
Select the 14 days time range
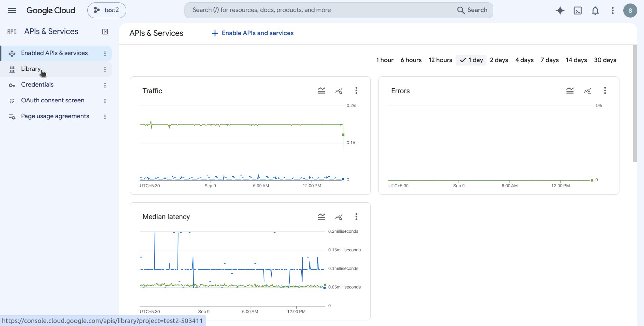tap(576, 60)
